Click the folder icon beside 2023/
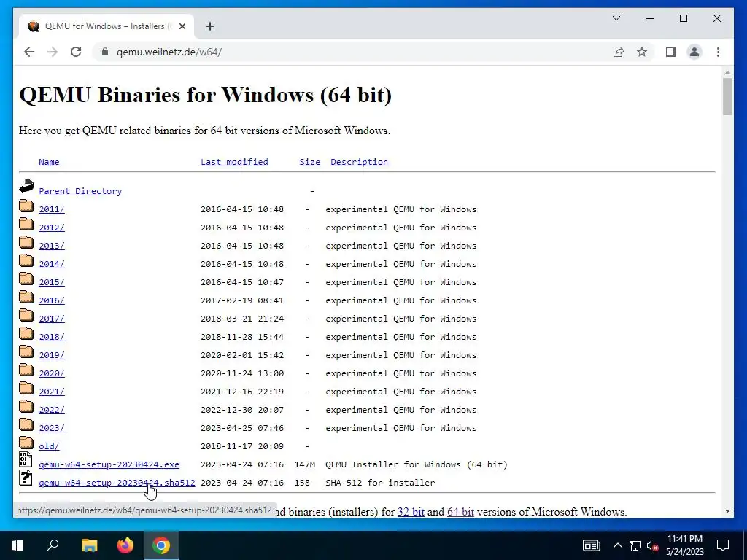 click(26, 425)
